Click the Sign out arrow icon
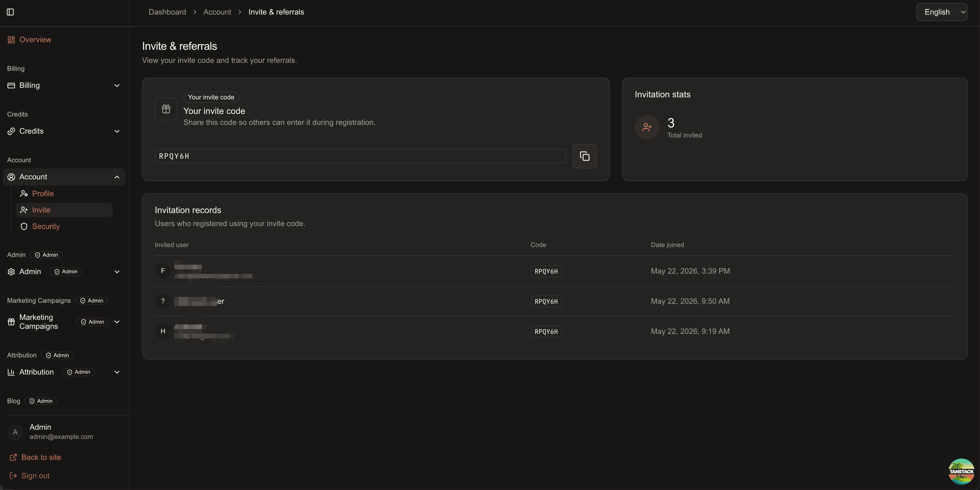The image size is (980, 490). (13, 475)
